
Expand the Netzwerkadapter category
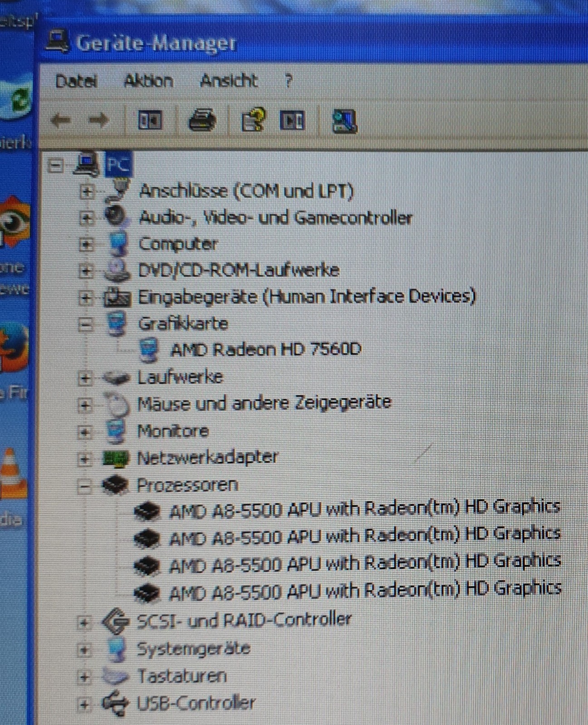click(x=84, y=459)
